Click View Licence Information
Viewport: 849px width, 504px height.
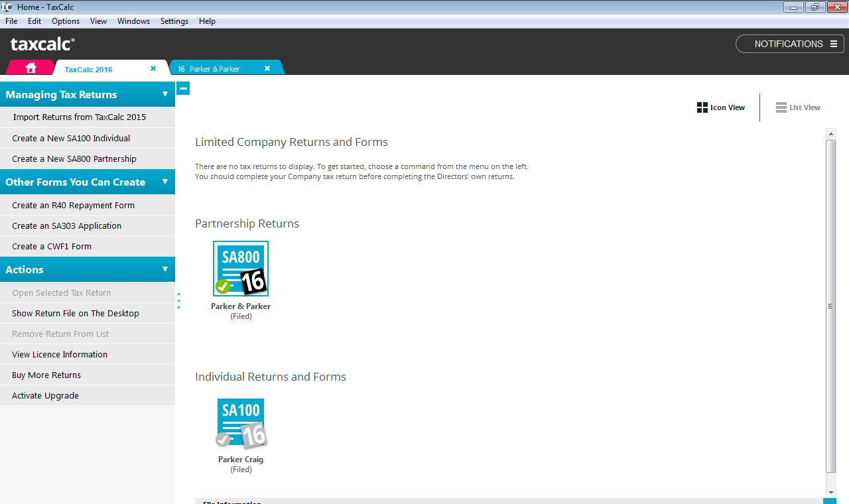[60, 354]
